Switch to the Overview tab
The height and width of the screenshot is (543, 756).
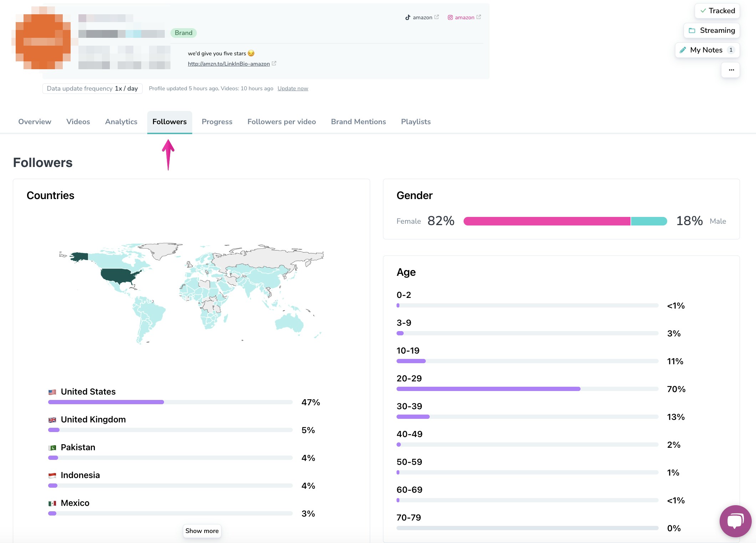pos(35,122)
